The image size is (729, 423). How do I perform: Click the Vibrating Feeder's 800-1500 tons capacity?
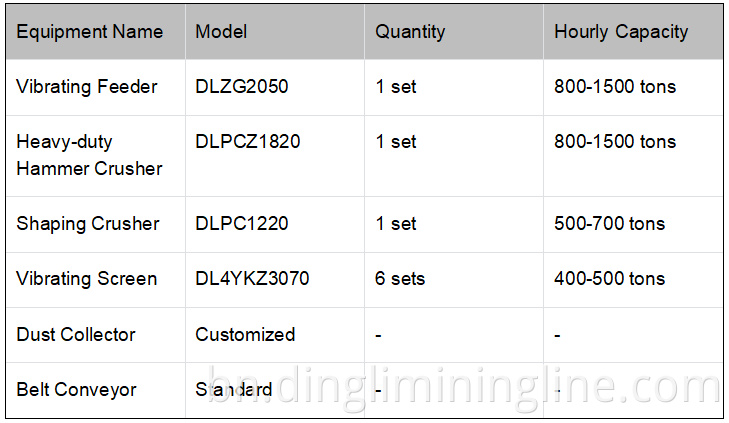tap(615, 87)
